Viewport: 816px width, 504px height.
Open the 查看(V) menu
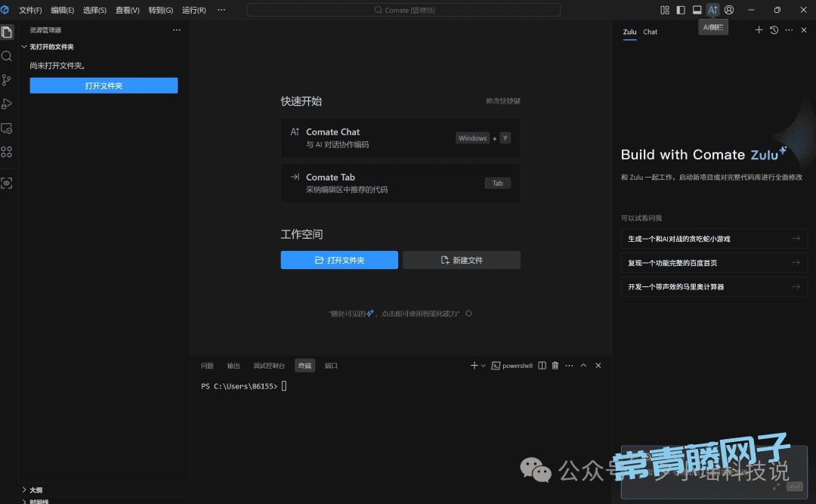click(128, 10)
